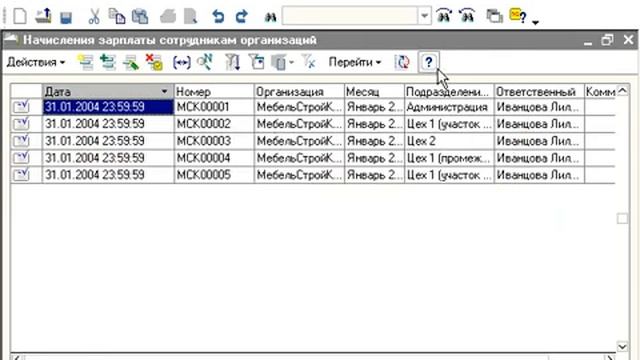640x360 pixels.
Task: Click the Администрация department cell
Action: point(449,107)
